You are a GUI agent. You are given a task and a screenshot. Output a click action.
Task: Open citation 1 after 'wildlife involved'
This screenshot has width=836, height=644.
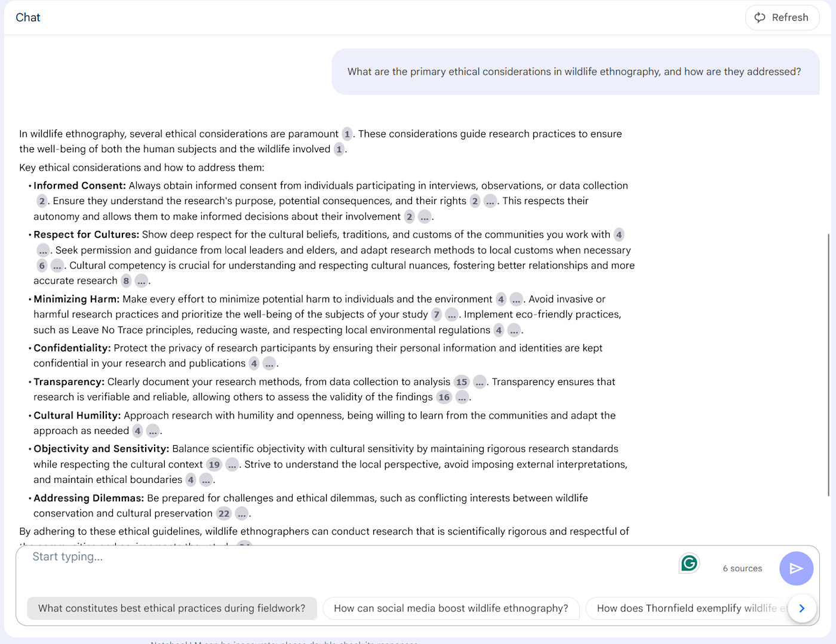point(339,149)
